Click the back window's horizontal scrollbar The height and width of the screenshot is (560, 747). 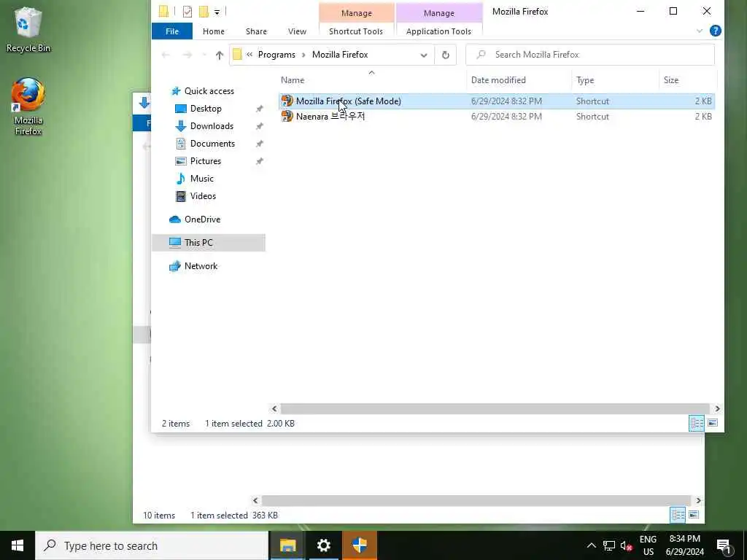pyautogui.click(x=476, y=500)
